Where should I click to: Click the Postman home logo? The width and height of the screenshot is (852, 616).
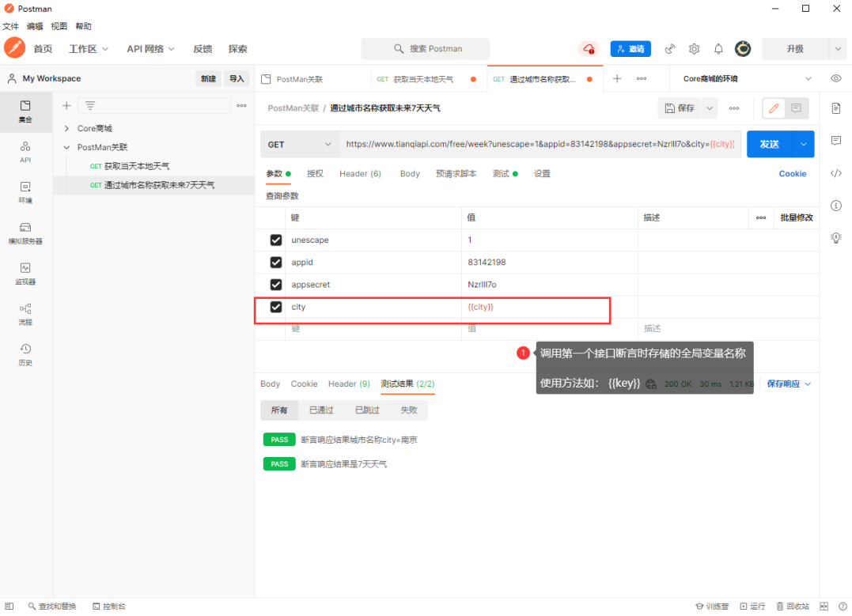pyautogui.click(x=15, y=47)
